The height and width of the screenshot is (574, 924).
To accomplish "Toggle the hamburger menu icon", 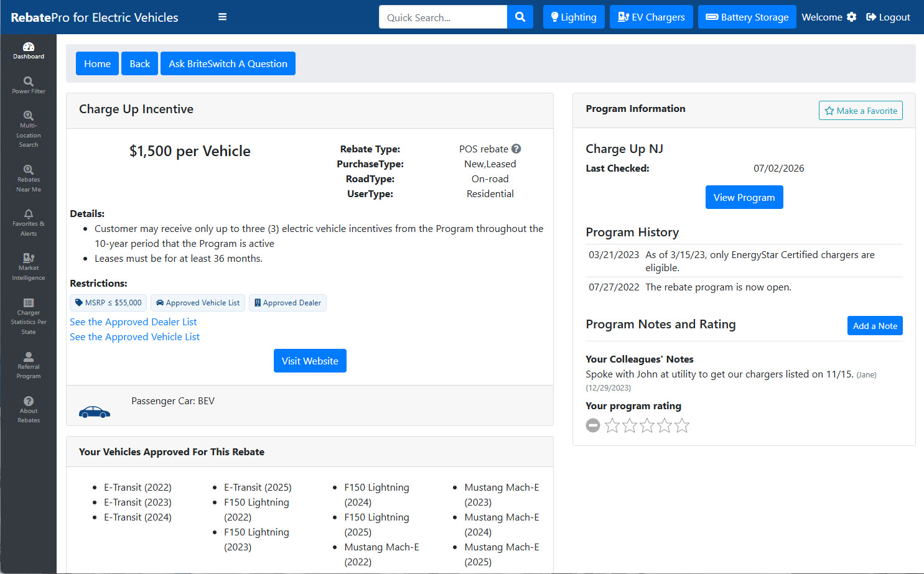I will [x=222, y=17].
